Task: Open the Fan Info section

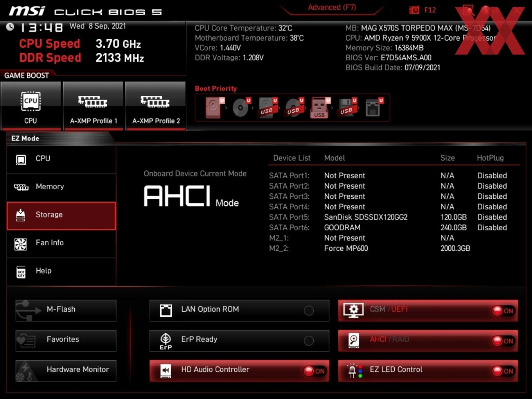Action: [61, 243]
